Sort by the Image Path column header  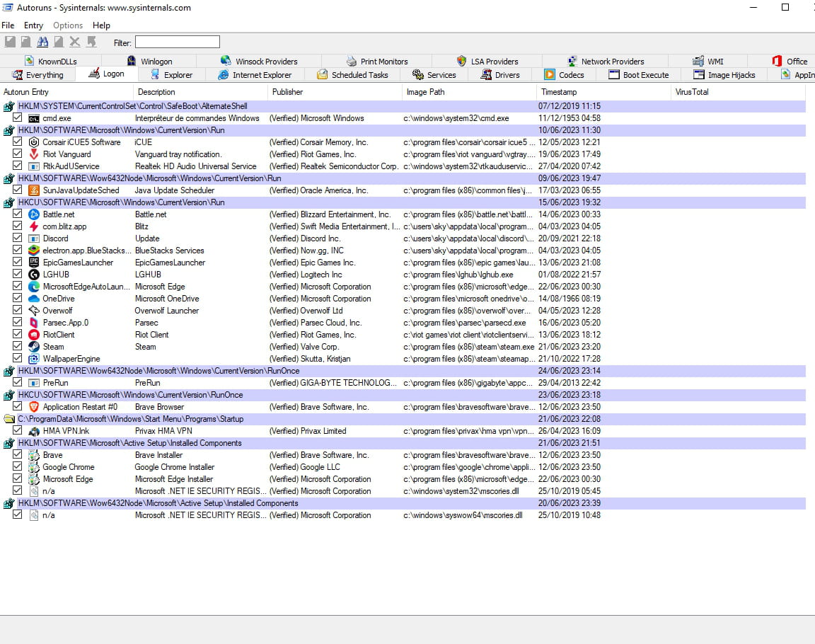[469, 92]
